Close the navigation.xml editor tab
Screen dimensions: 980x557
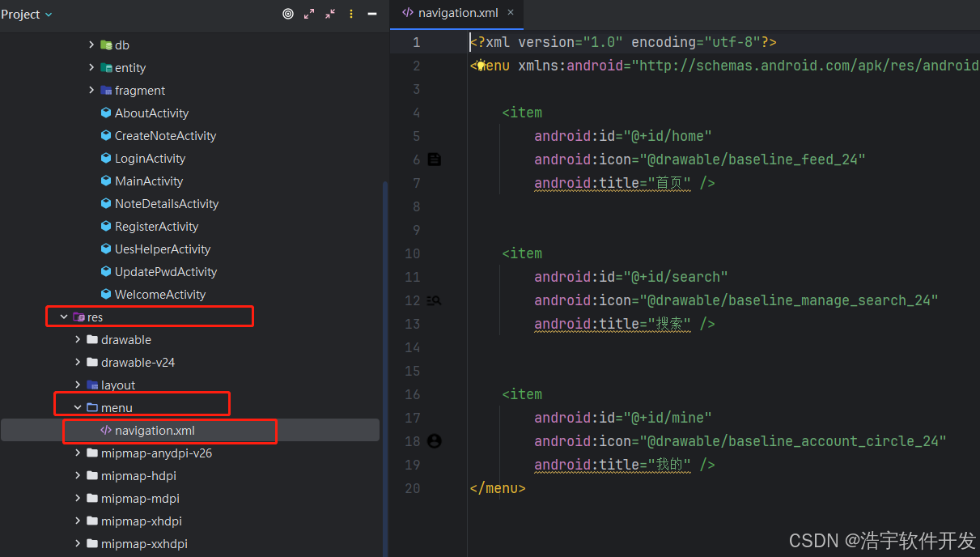click(511, 12)
